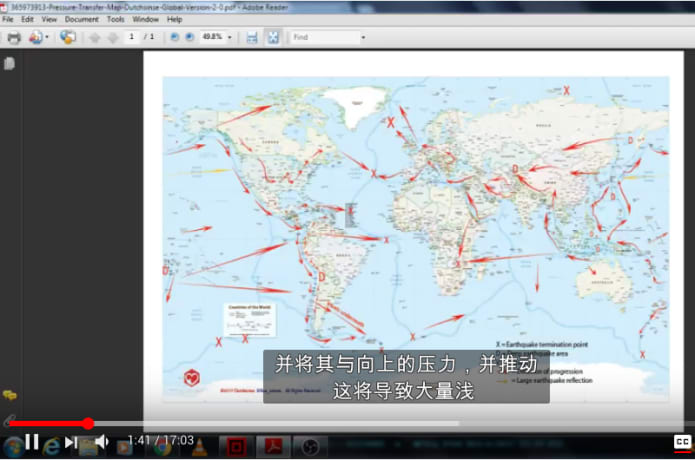The width and height of the screenshot is (695, 460).
Task: Click the Internet Explorer taskbar icon
Action: point(51,447)
